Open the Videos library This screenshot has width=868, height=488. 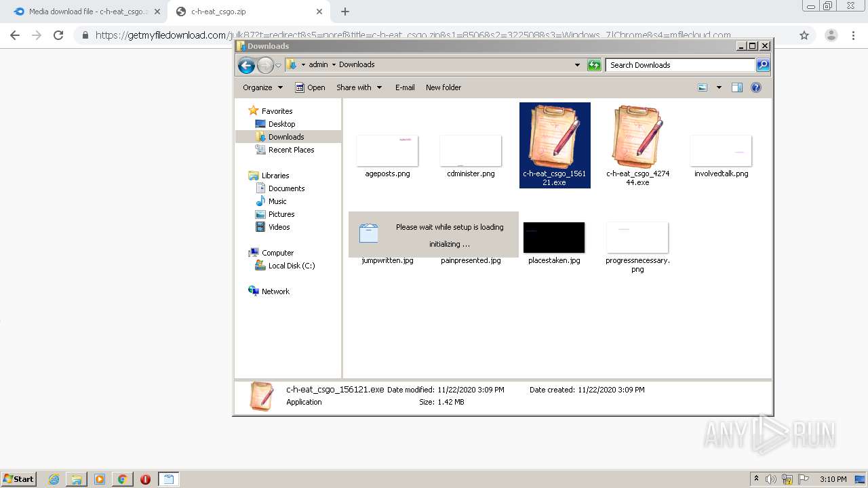tap(273, 227)
